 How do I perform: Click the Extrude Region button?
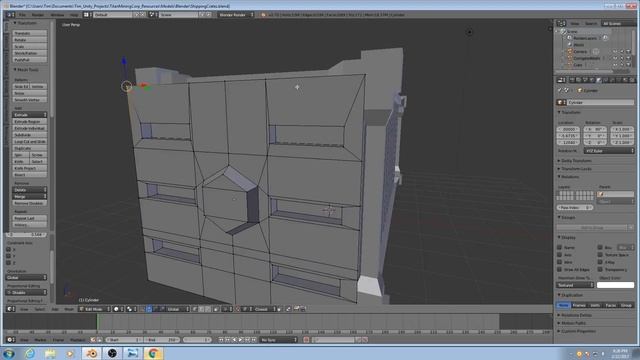pyautogui.click(x=30, y=122)
